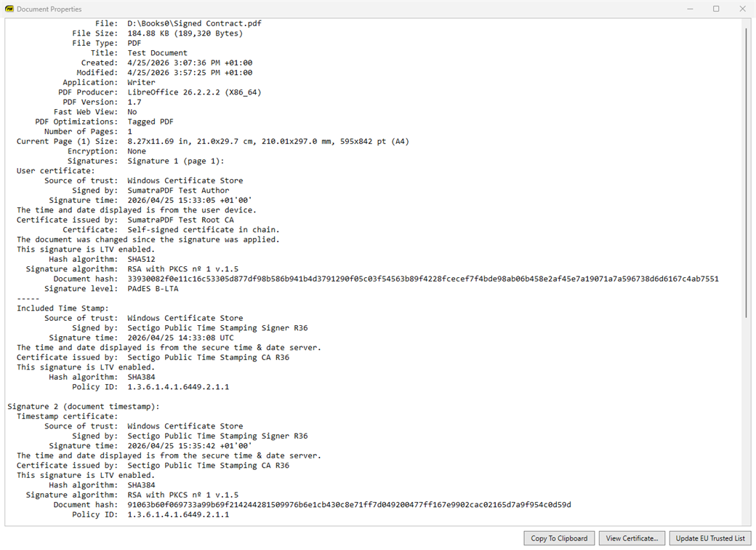
Task: Click Signature 1 (page 1) text
Action: (175, 161)
